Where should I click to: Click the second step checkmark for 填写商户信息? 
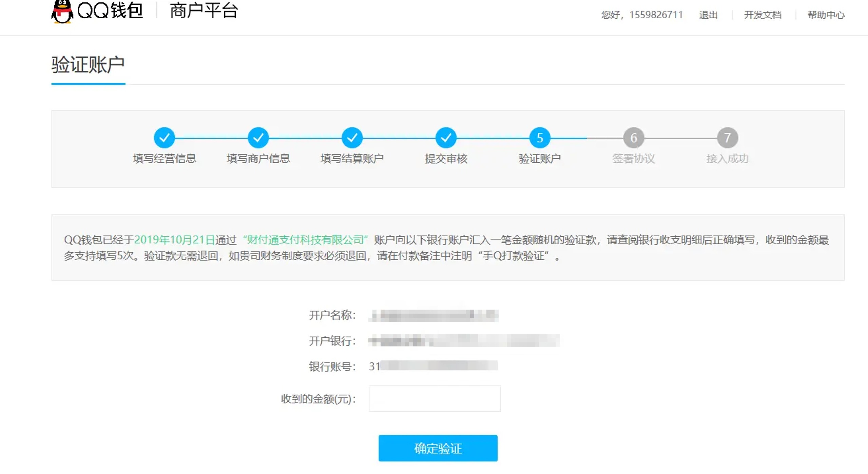coord(258,138)
